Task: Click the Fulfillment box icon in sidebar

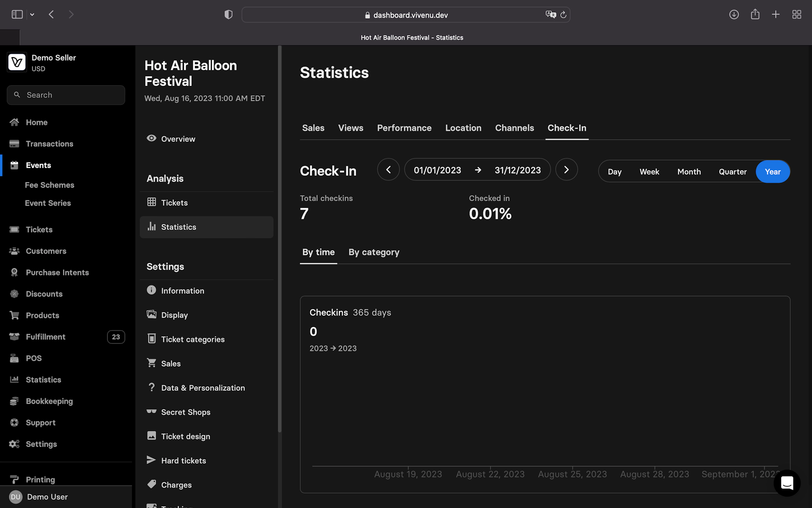Action: click(14, 337)
